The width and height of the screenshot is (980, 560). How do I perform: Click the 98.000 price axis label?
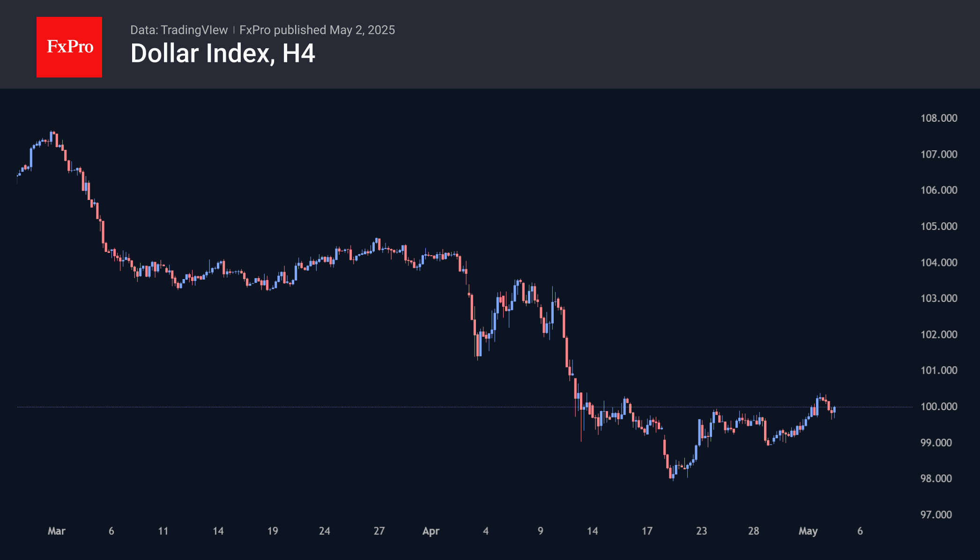(936, 479)
